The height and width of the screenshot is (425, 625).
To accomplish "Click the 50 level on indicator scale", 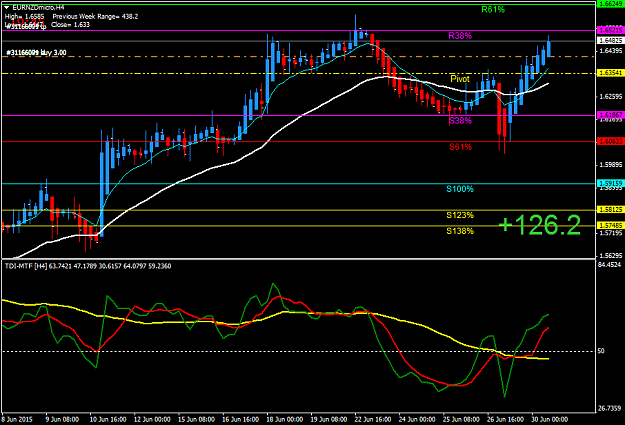I will click(x=601, y=351).
